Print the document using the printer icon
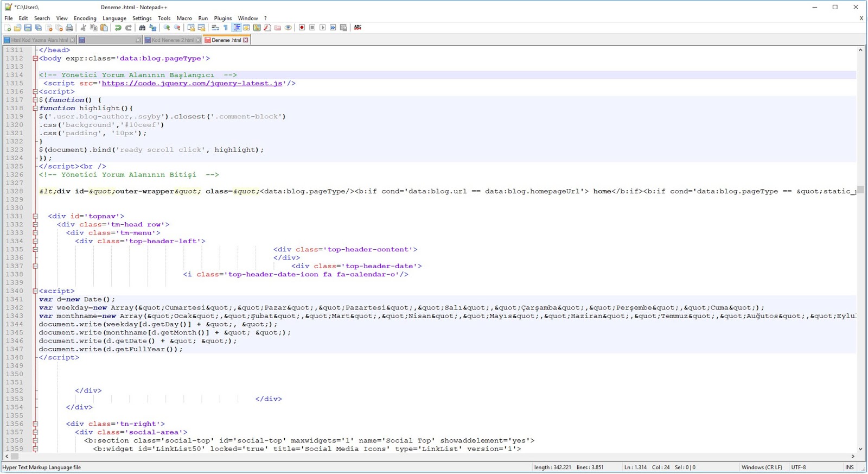 (69, 28)
